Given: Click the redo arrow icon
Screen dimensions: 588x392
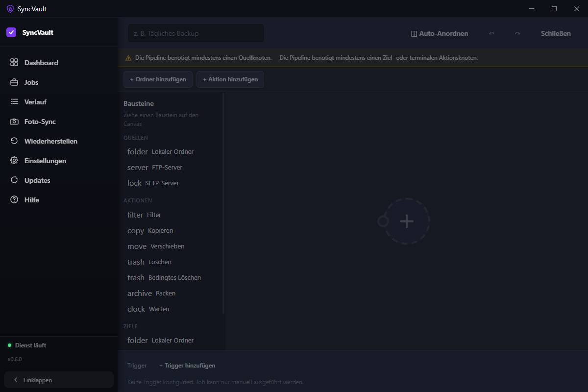Looking at the screenshot, I should click(x=517, y=33).
